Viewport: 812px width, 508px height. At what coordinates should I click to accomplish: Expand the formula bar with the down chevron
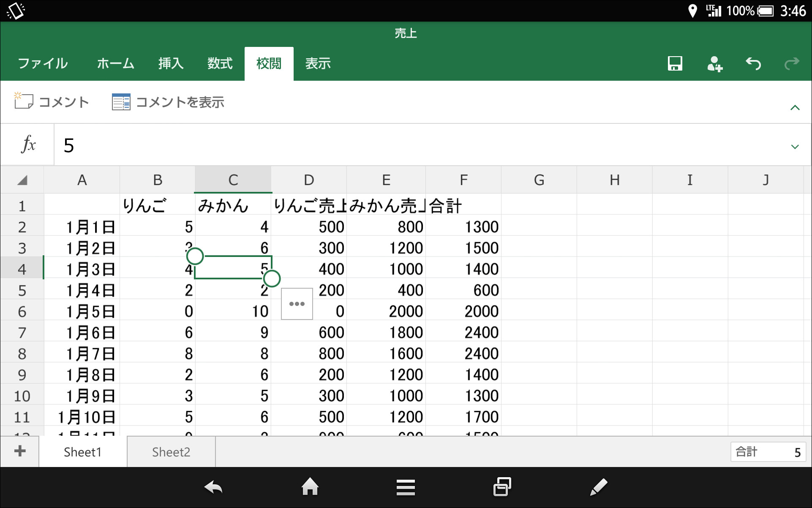point(796,146)
